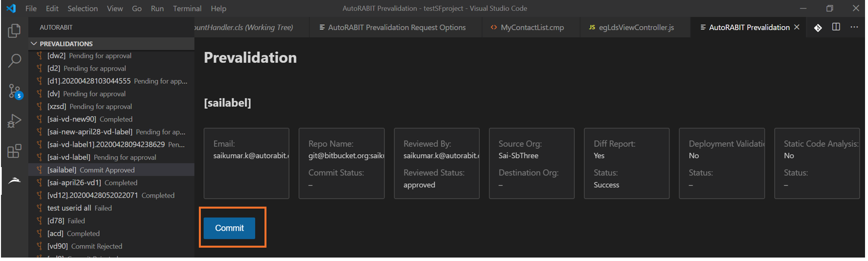Click branch icon beside [sai-vd-new90] entry
Screen dimensions: 868x261
pos(39,119)
